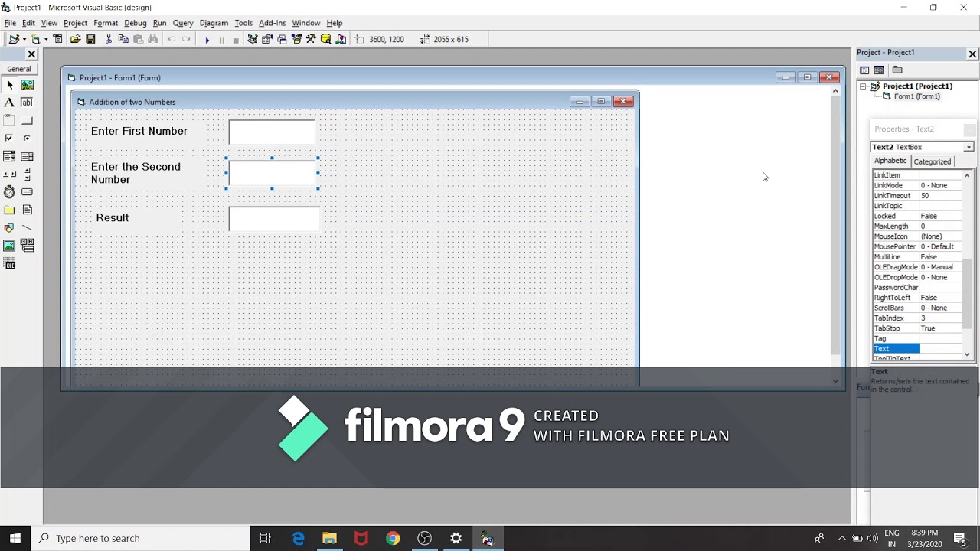Click the General toolbox tab button
The image size is (980, 551).
coord(19,69)
